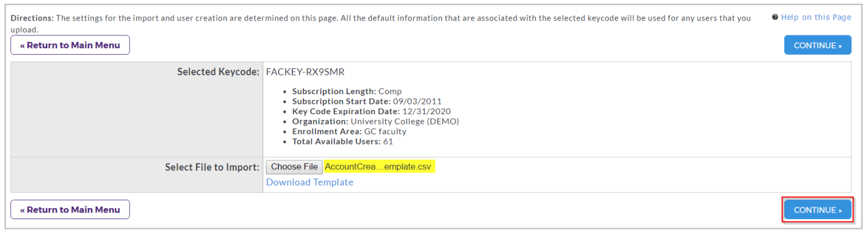
Task: Click the bottom Return to Main Menu button
Action: click(x=70, y=209)
